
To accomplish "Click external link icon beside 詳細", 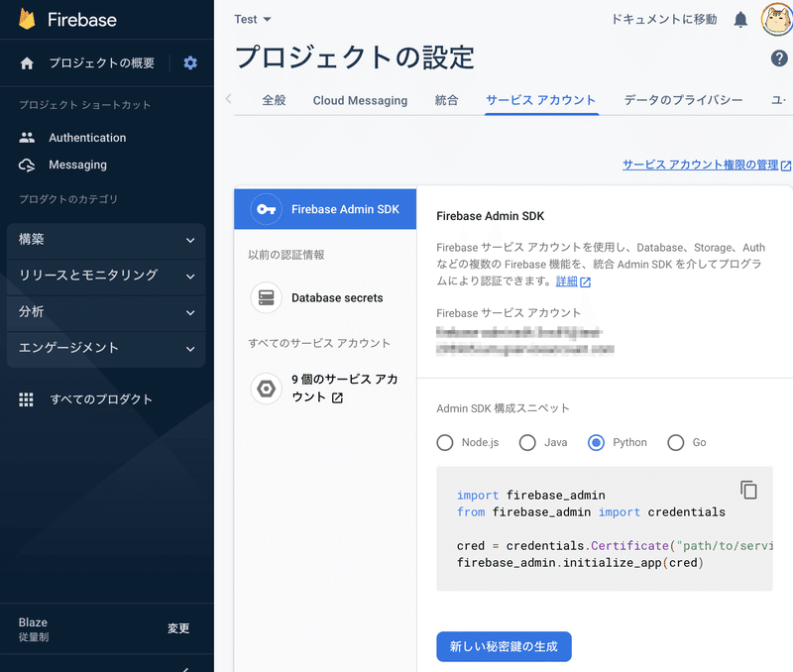I will [585, 282].
